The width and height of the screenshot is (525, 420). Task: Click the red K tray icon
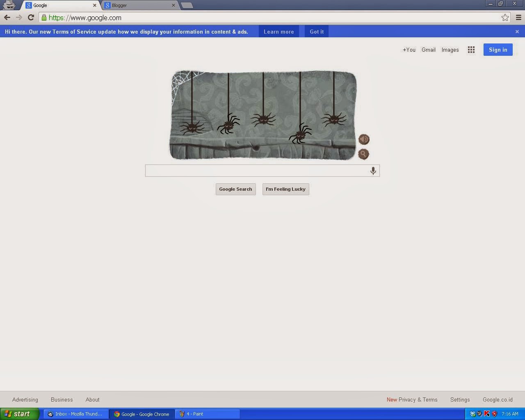[x=487, y=414]
